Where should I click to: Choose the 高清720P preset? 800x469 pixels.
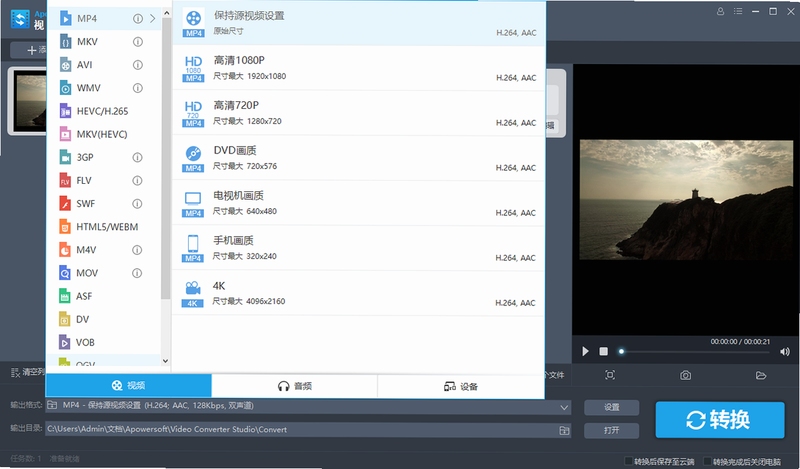click(359, 113)
